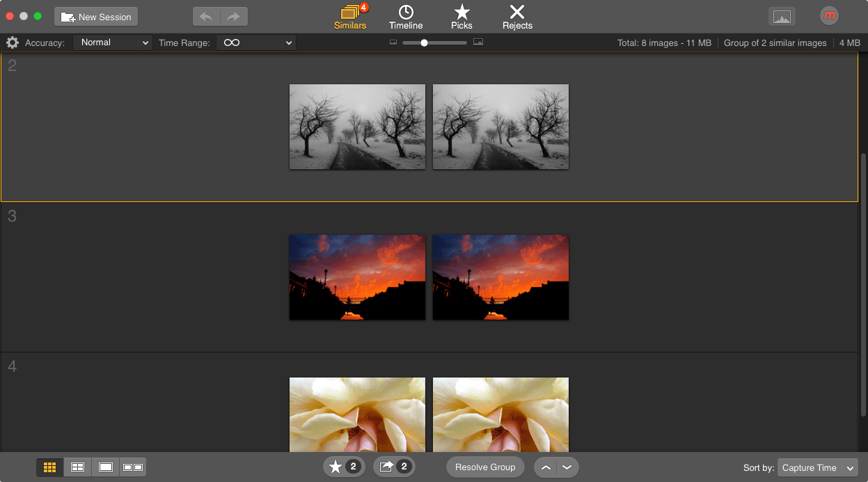Screen dimensions: 868x482
Task: Click 'Group of 2 similar images' text
Action: [775, 43]
